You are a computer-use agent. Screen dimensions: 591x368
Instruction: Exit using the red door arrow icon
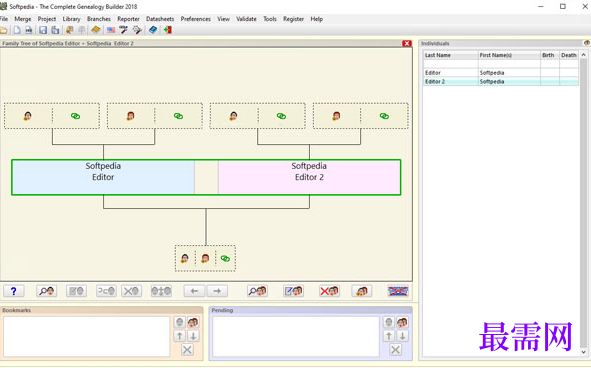point(167,30)
